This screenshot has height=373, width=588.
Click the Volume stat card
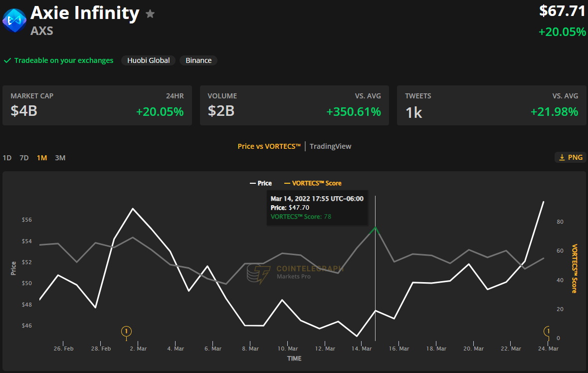pyautogui.click(x=294, y=105)
